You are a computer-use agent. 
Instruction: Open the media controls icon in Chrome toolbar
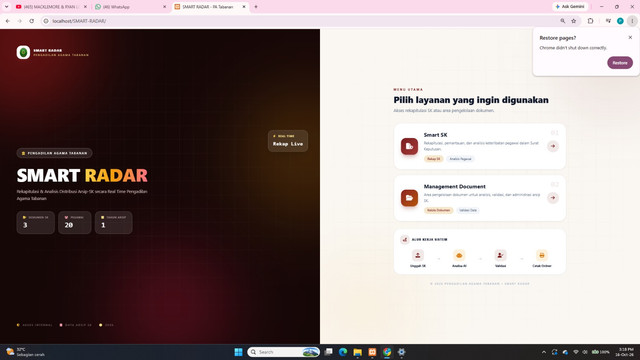608,21
